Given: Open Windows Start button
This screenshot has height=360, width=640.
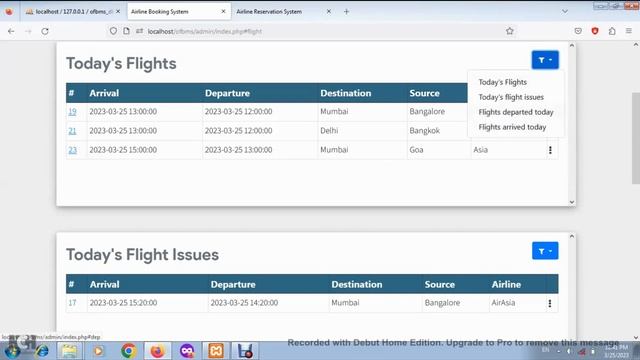Looking at the screenshot, I should 12,350.
